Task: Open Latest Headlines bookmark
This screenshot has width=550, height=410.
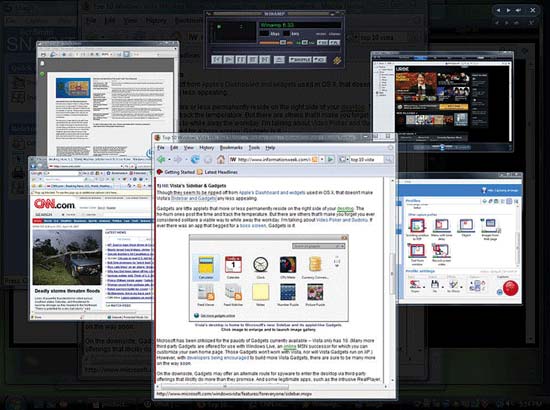Action: click(217, 172)
